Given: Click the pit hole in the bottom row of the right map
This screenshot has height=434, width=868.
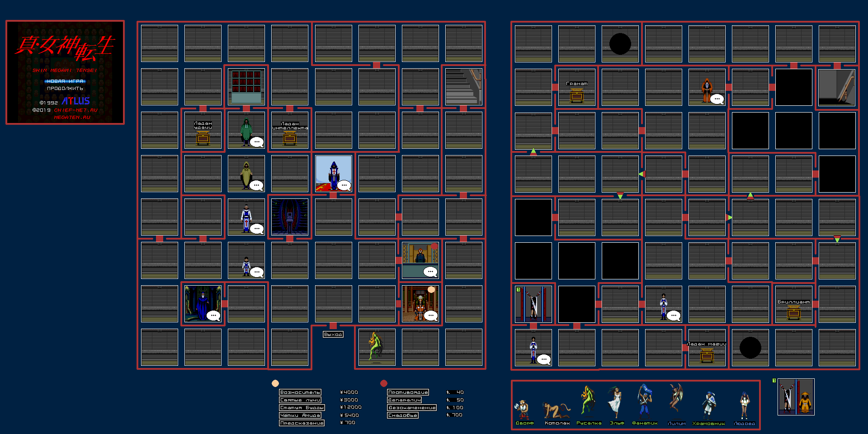Looking at the screenshot, I should [x=750, y=348].
